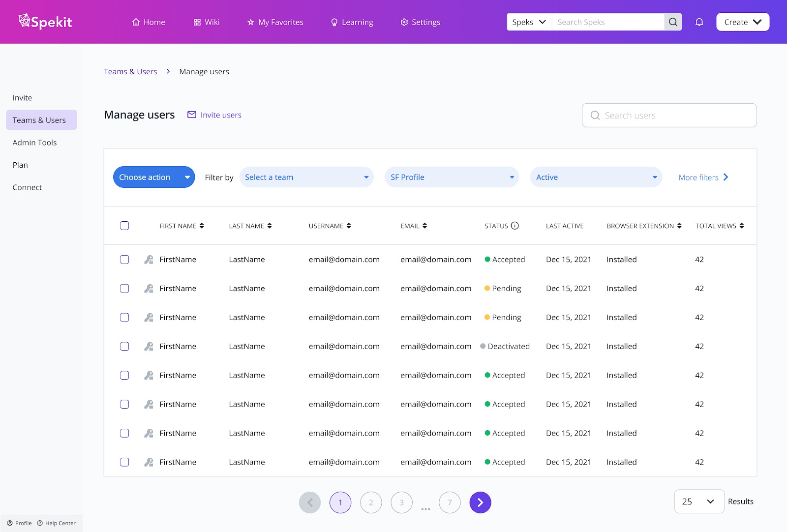Open the Select a team filter
Image resolution: width=787 pixels, height=532 pixels.
[306, 177]
